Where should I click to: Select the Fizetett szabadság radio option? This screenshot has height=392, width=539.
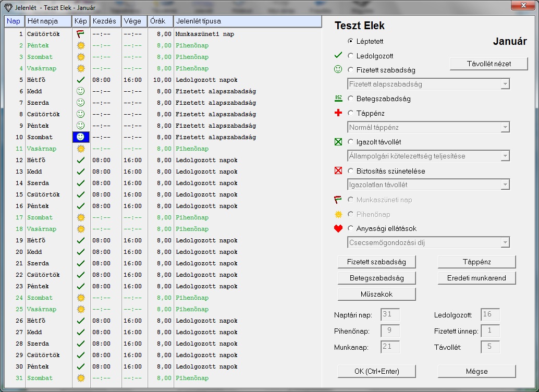(350, 70)
